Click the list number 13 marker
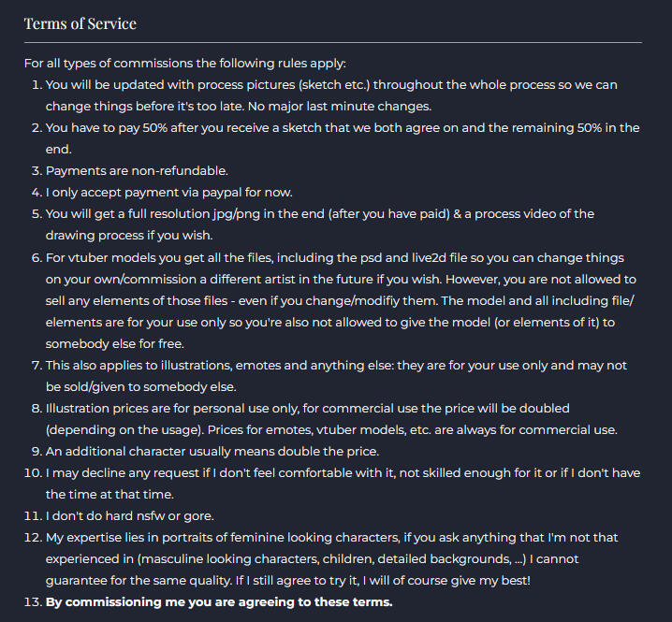 (31, 601)
